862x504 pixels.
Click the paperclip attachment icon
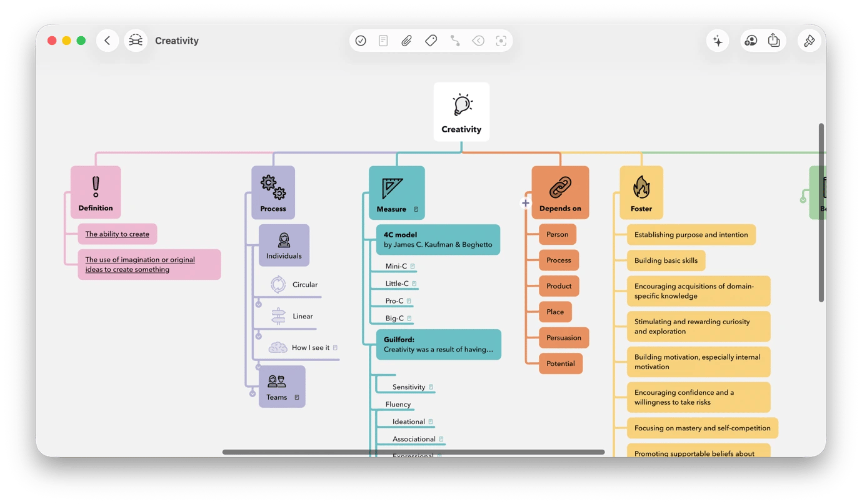coord(406,41)
